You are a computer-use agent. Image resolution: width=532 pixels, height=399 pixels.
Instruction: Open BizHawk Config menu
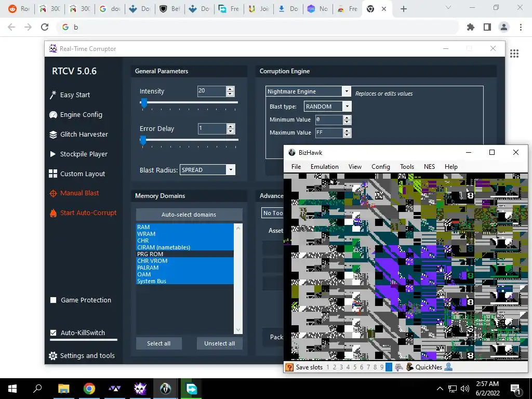[x=381, y=167]
